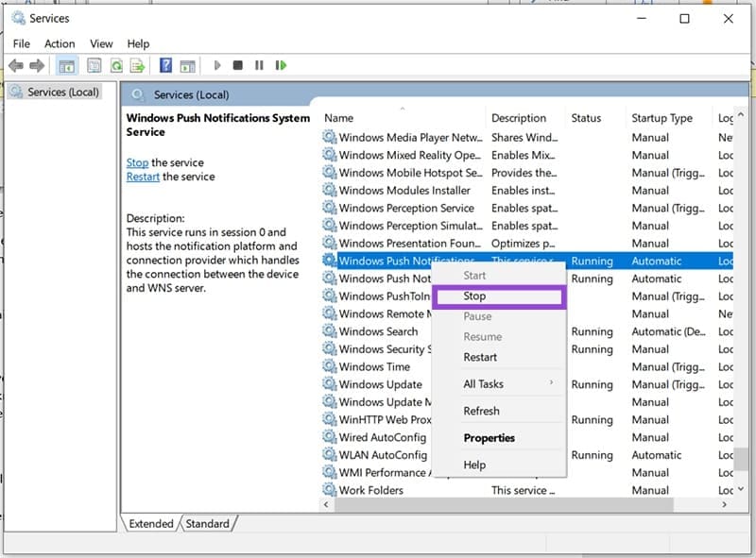Click the Refresh toolbar icon

tap(116, 65)
